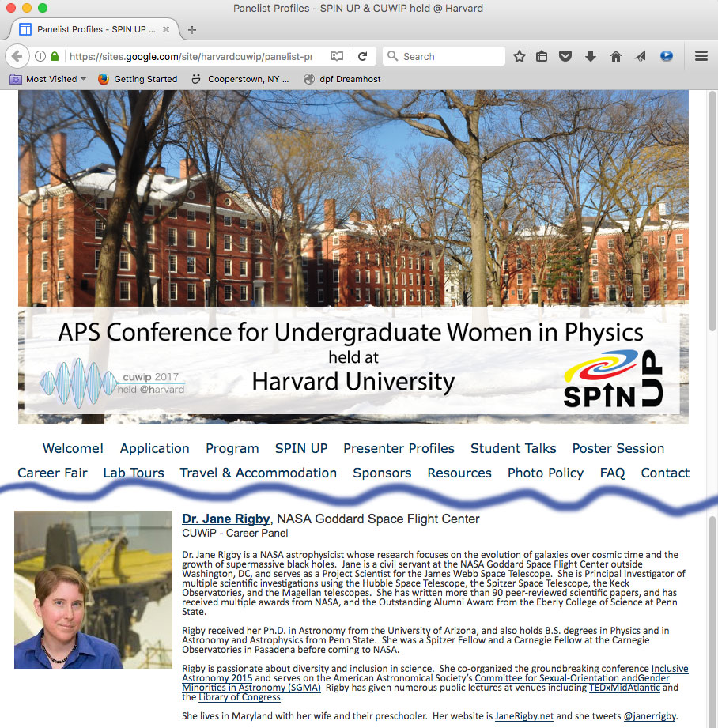Open the FAQ page

tap(612, 473)
